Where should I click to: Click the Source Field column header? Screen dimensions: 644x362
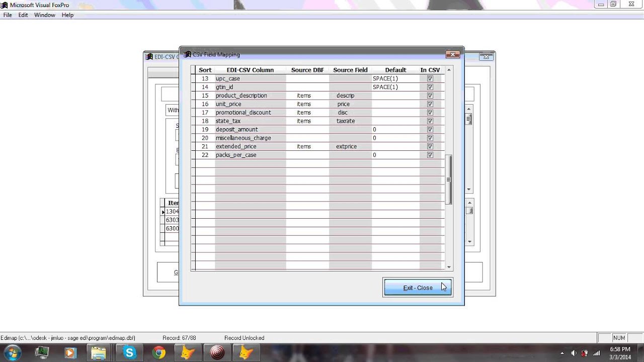[x=350, y=70]
